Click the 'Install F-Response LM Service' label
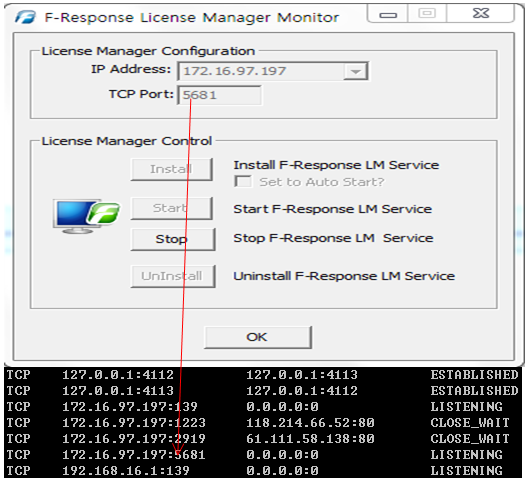This screenshot has width=527, height=481. (x=336, y=165)
